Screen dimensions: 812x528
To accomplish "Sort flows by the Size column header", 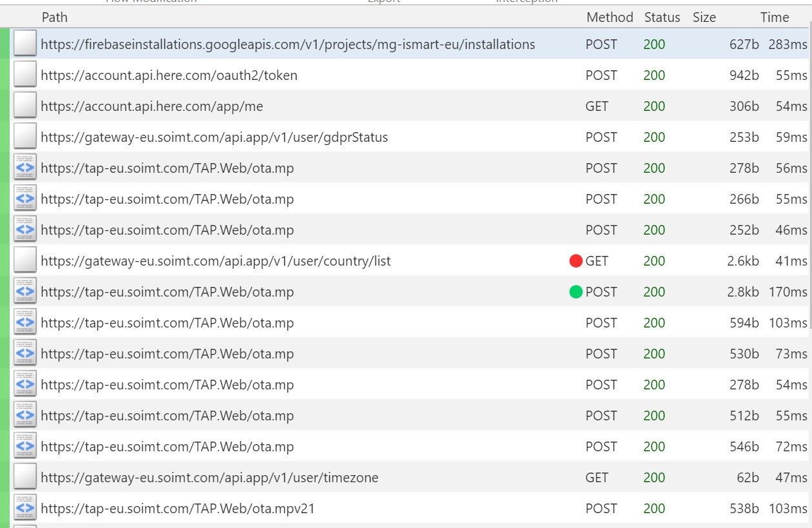I will tap(704, 17).
